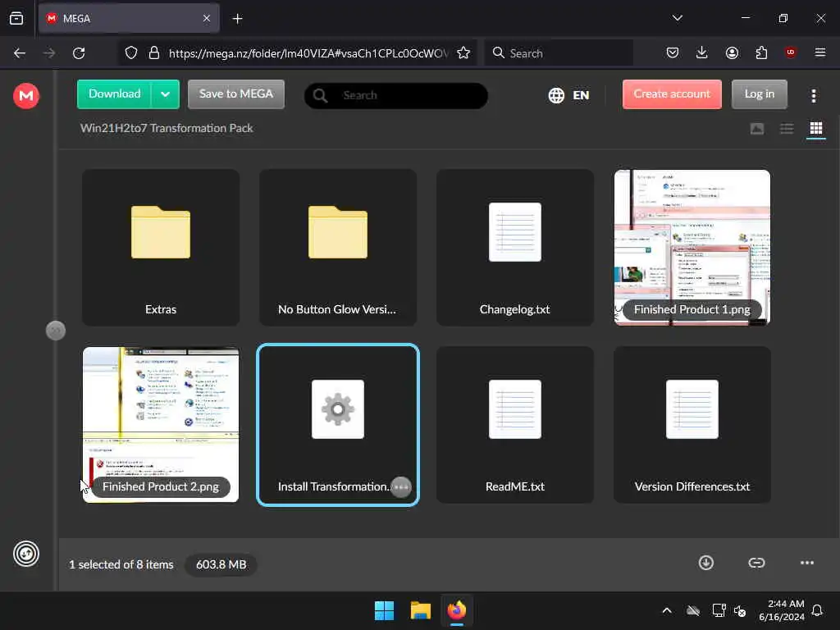The height and width of the screenshot is (630, 840).
Task: Open the Windows Start menu
Action: (384, 610)
